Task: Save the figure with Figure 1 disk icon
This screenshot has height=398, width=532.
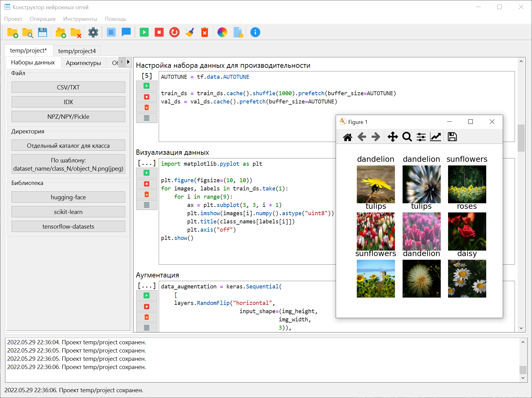Action: pyautogui.click(x=452, y=137)
